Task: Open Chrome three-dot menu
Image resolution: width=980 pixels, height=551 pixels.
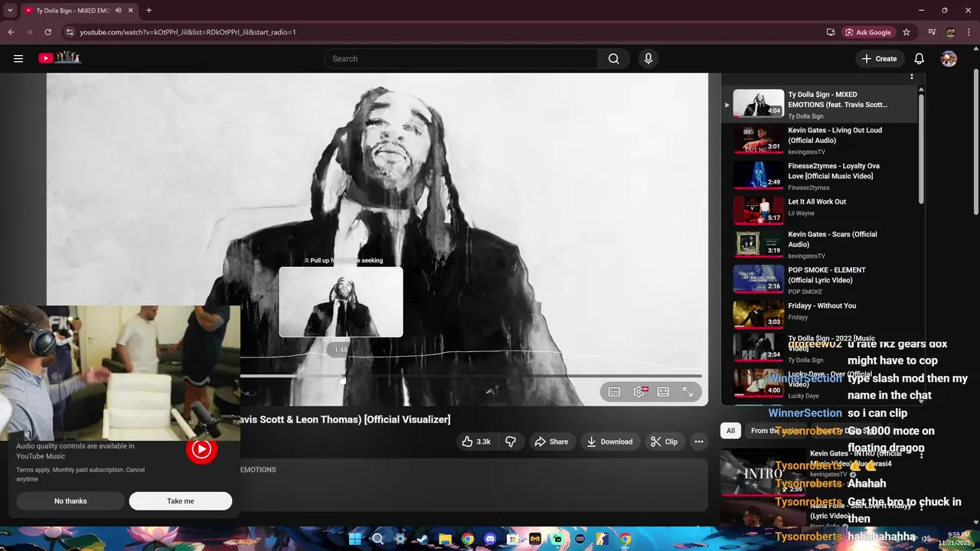Action: tap(969, 32)
